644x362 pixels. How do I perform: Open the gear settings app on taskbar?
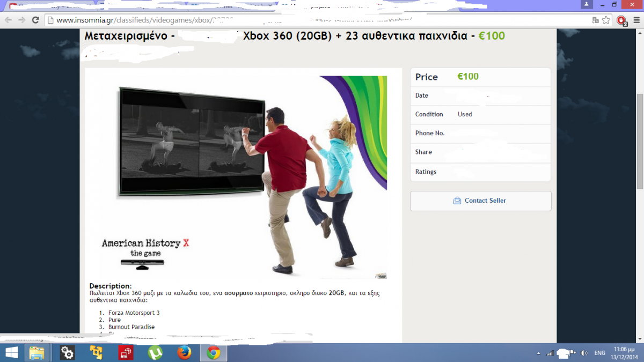pyautogui.click(x=68, y=353)
